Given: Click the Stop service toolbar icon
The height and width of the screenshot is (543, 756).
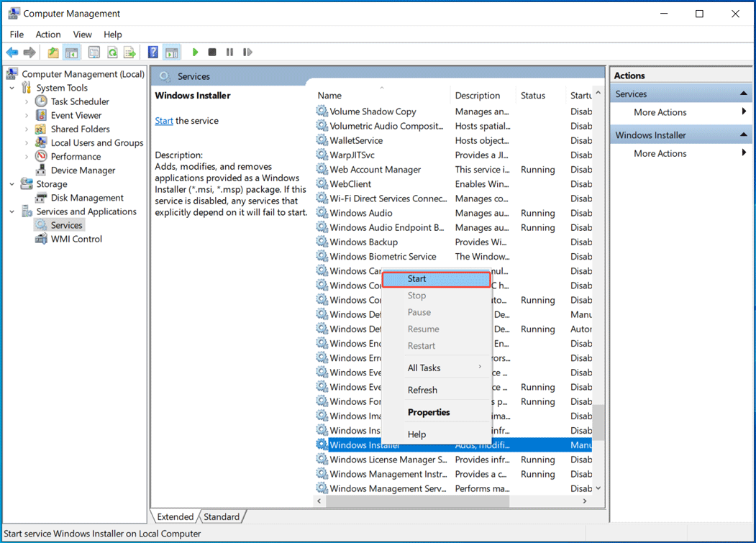Looking at the screenshot, I should [211, 52].
